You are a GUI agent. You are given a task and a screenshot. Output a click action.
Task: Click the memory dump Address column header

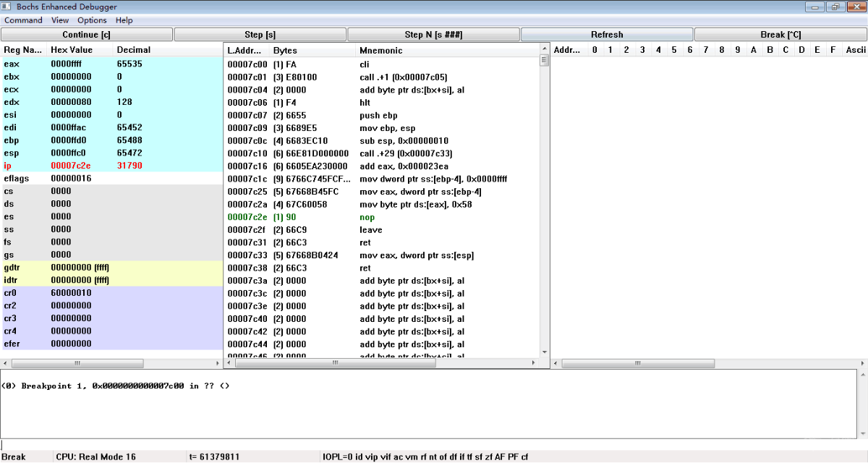pyautogui.click(x=567, y=50)
